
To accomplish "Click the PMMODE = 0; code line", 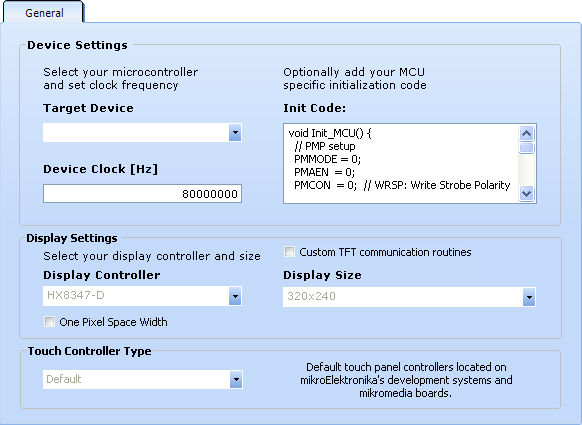I will [327, 159].
